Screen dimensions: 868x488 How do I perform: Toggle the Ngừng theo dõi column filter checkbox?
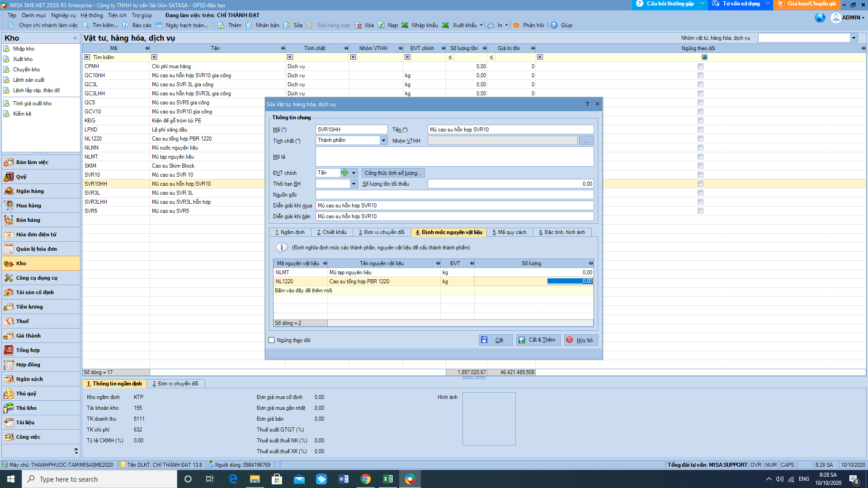(704, 57)
